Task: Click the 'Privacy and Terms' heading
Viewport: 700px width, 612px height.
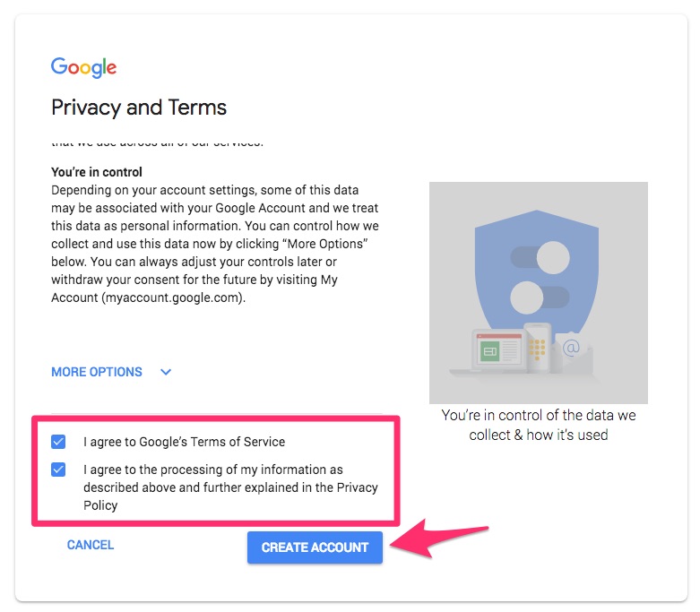Action: click(139, 108)
